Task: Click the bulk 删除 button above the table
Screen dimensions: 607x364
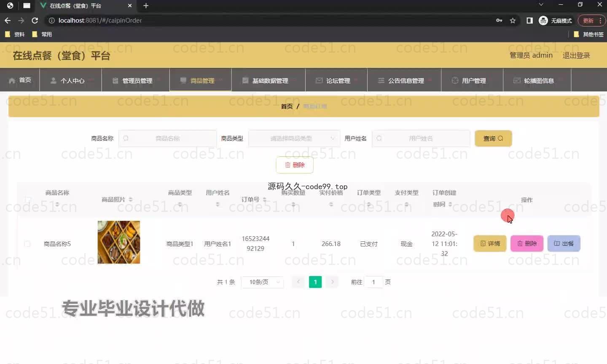Action: coord(295,165)
